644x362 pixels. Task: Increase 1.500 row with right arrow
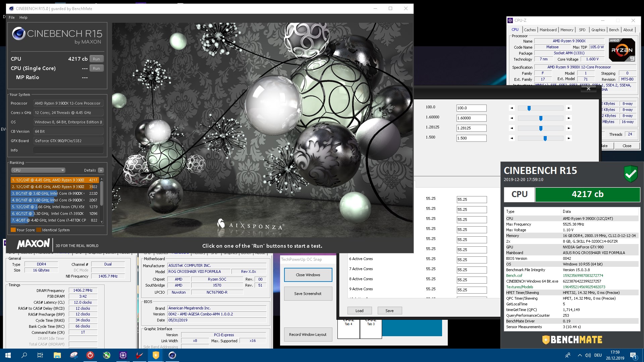(x=569, y=138)
